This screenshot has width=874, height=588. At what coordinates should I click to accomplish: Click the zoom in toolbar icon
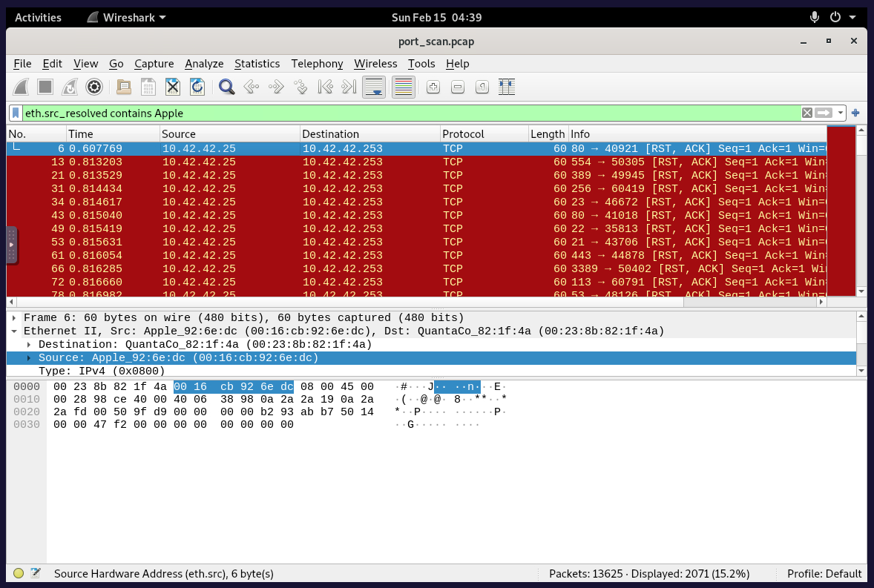tap(433, 87)
